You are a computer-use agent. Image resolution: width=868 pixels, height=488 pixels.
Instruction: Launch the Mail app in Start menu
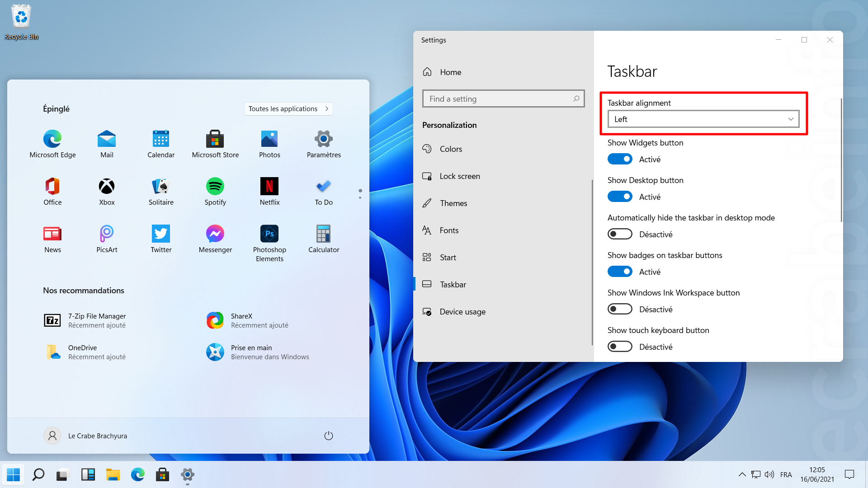[107, 144]
